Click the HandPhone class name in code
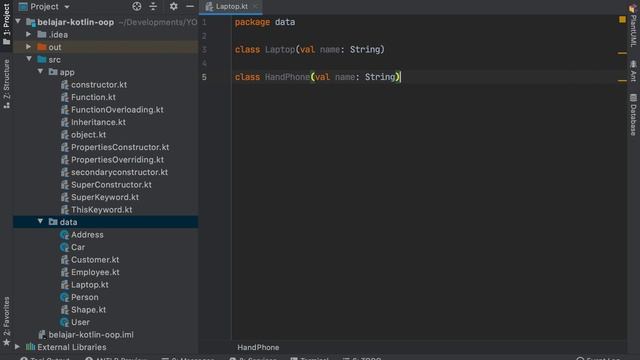 (x=287, y=77)
